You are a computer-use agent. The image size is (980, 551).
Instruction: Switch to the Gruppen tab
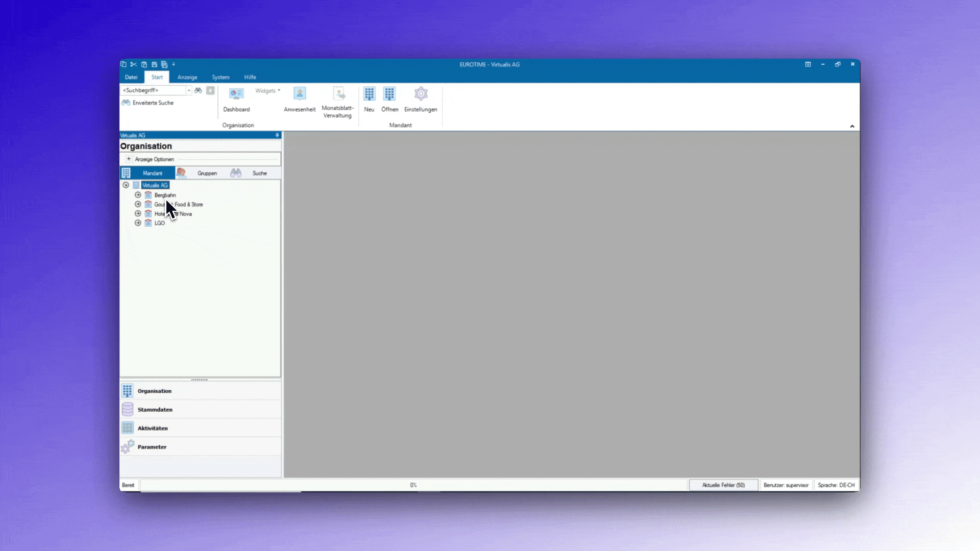207,173
